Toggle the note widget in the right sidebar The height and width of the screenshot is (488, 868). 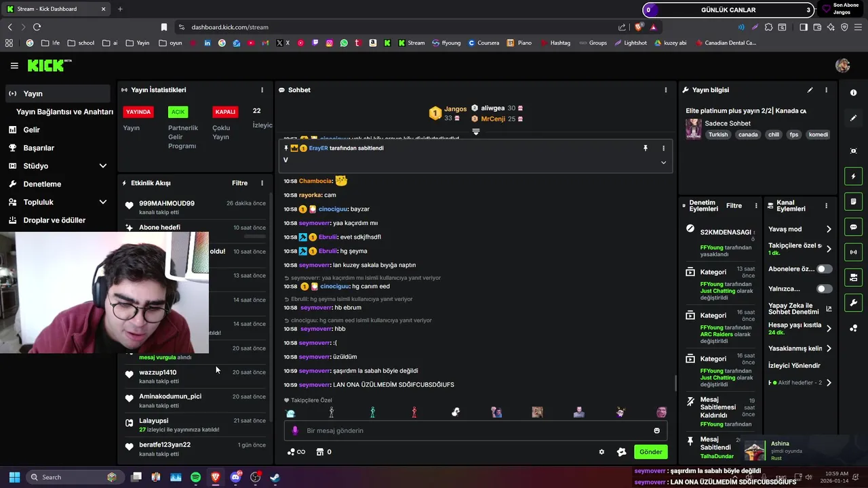tap(854, 202)
